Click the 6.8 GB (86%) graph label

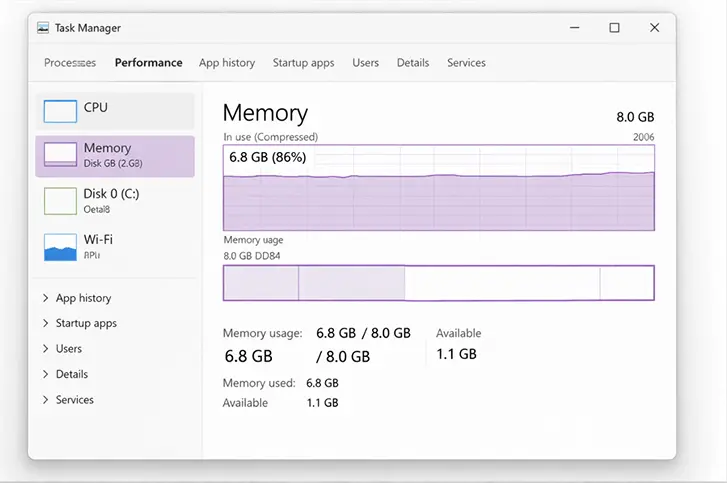point(268,157)
